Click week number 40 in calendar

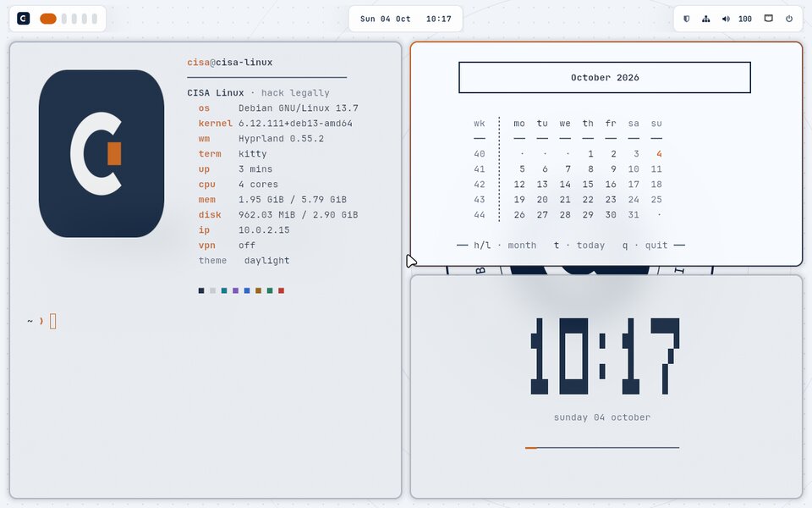pos(480,154)
